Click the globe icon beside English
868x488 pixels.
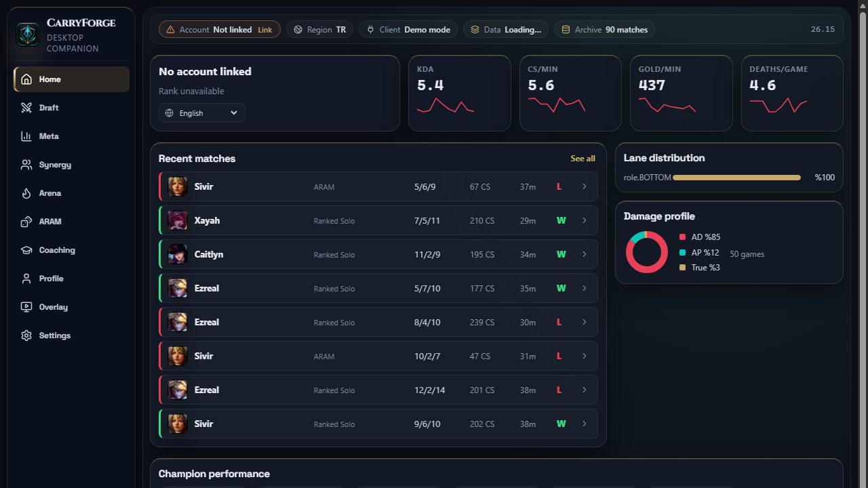(170, 113)
